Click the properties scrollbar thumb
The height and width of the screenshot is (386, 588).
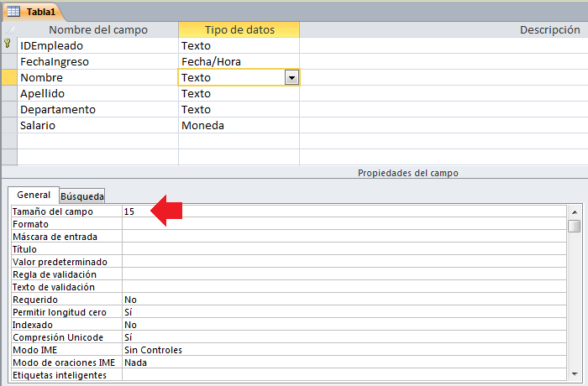pyautogui.click(x=574, y=226)
